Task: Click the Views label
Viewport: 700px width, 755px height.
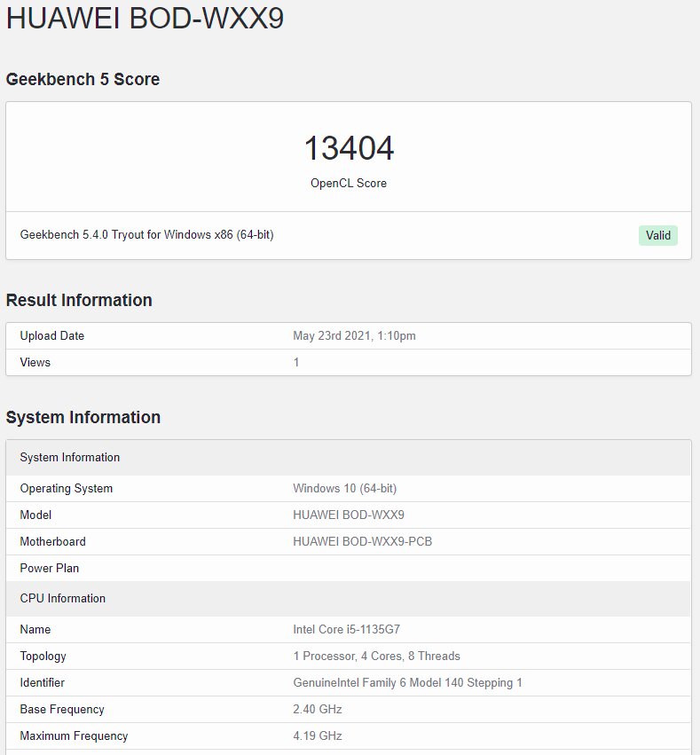Action: tap(35, 362)
